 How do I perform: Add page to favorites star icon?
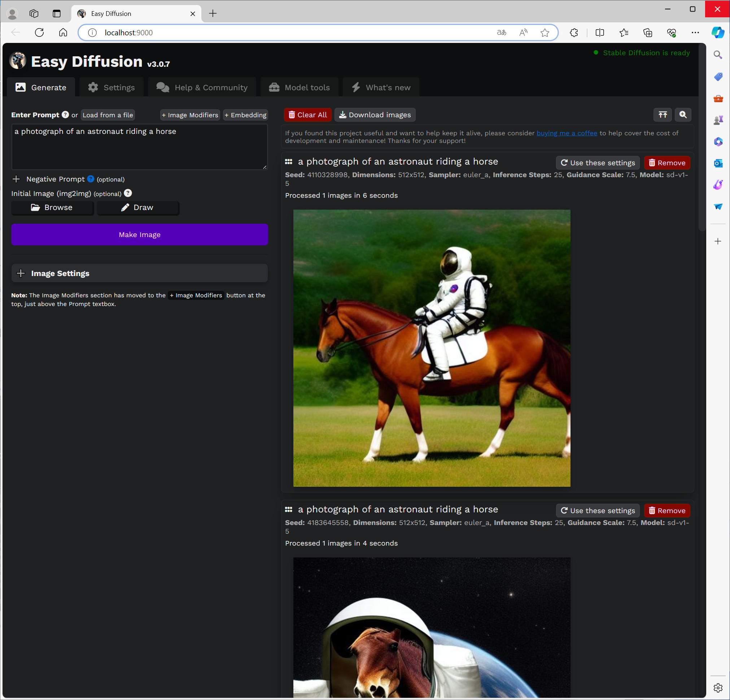[x=545, y=33]
